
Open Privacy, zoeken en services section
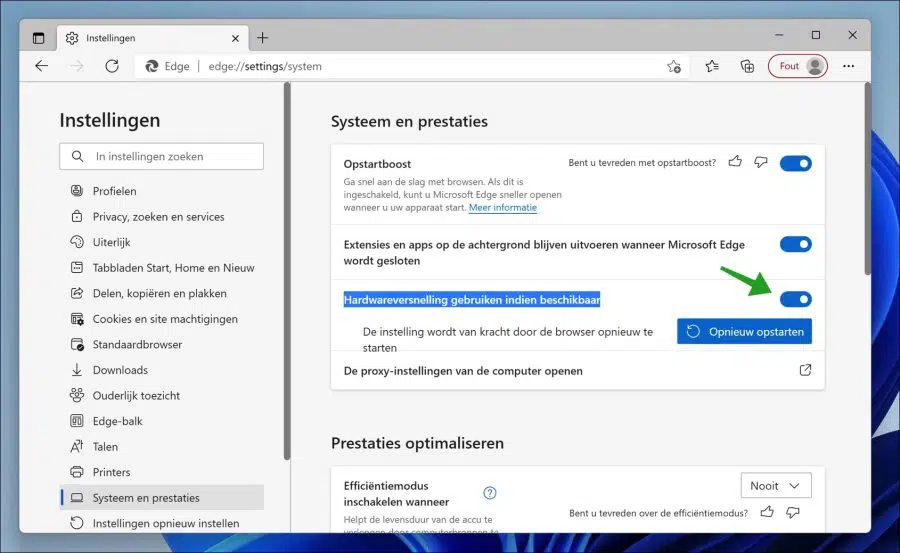coord(161,216)
